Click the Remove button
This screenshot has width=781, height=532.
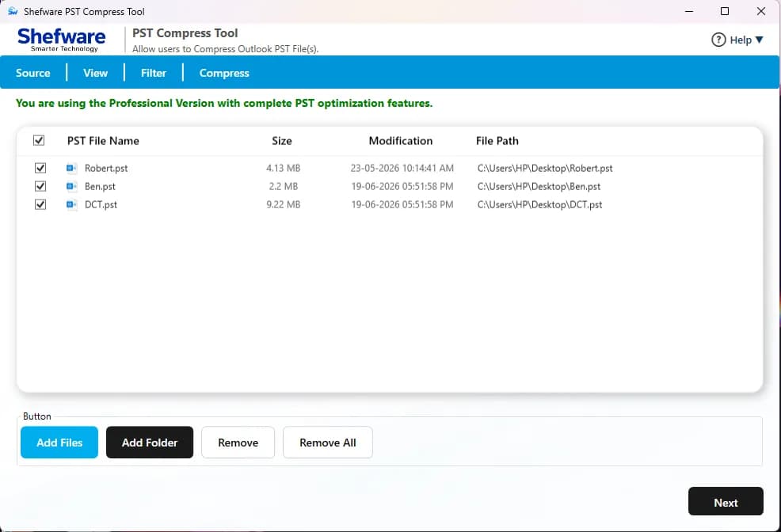(x=238, y=443)
